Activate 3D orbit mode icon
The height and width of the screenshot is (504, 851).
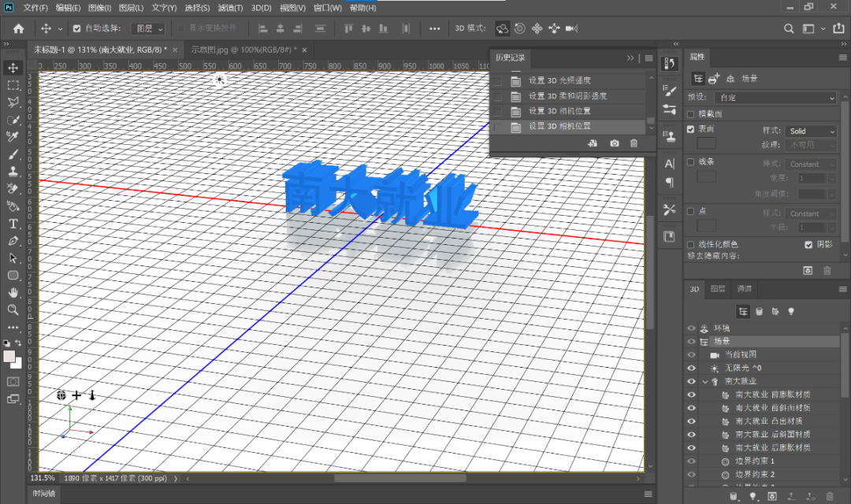click(503, 28)
